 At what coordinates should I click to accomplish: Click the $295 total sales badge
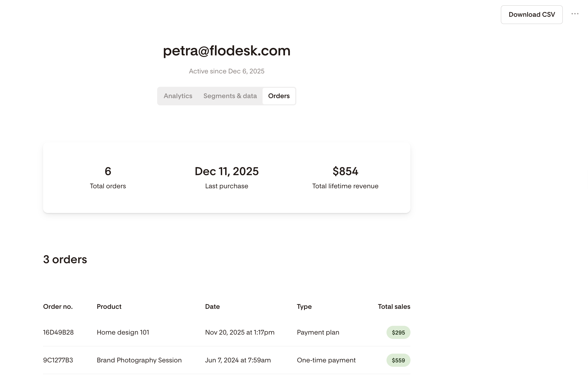(x=398, y=333)
